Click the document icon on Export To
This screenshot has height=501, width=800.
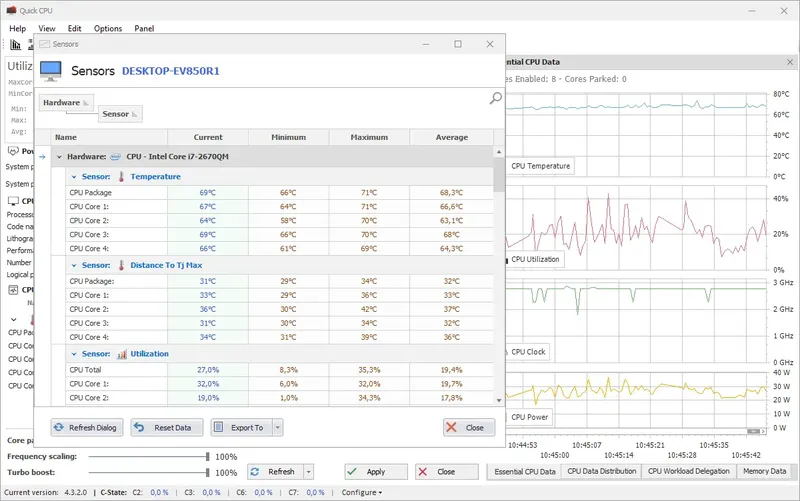tap(218, 427)
